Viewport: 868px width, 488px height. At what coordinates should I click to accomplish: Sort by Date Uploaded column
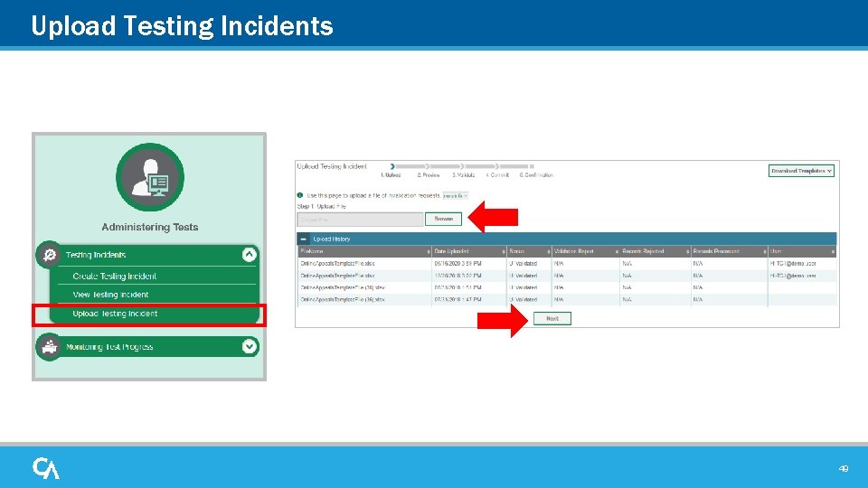tap(469, 251)
